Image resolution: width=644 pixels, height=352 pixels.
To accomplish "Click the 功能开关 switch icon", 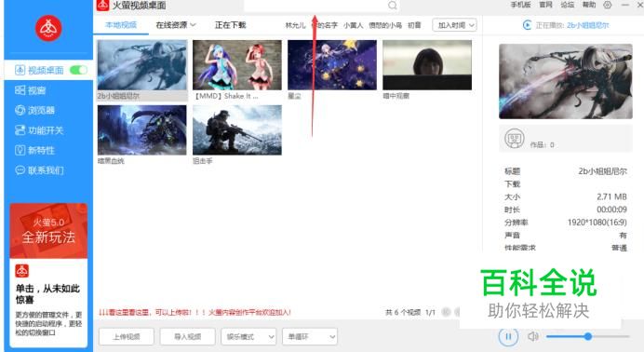I will point(20,130).
